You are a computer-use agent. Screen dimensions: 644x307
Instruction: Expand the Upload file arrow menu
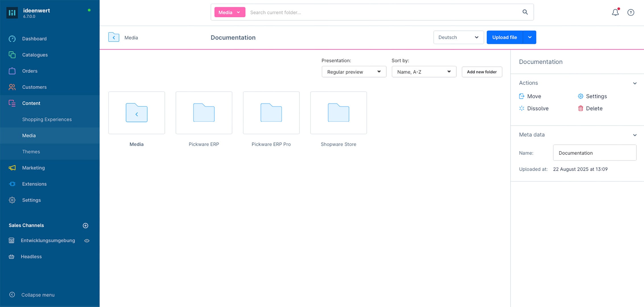530,37
